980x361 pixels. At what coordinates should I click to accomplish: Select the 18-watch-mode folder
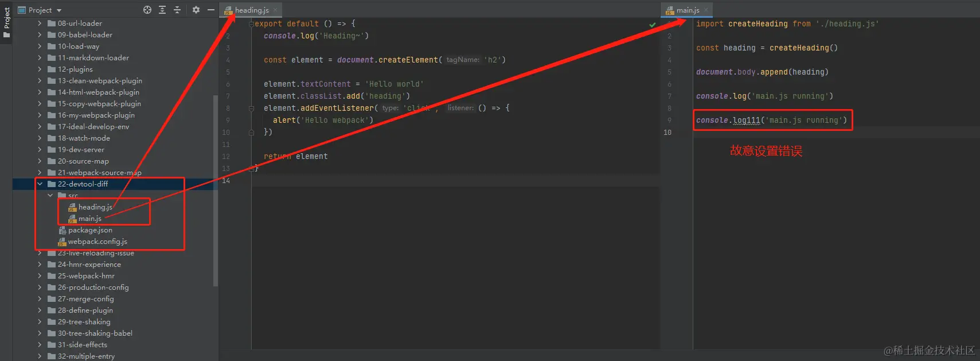(x=84, y=138)
